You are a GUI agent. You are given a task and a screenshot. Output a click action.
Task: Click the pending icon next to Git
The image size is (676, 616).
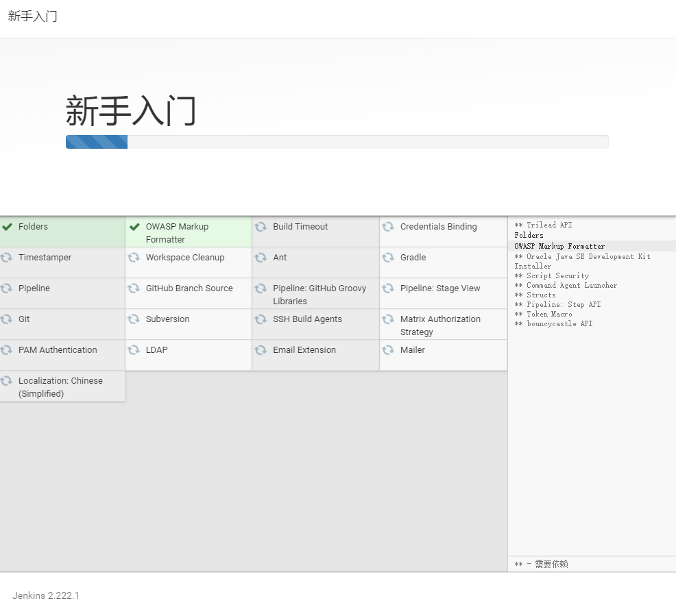6,319
